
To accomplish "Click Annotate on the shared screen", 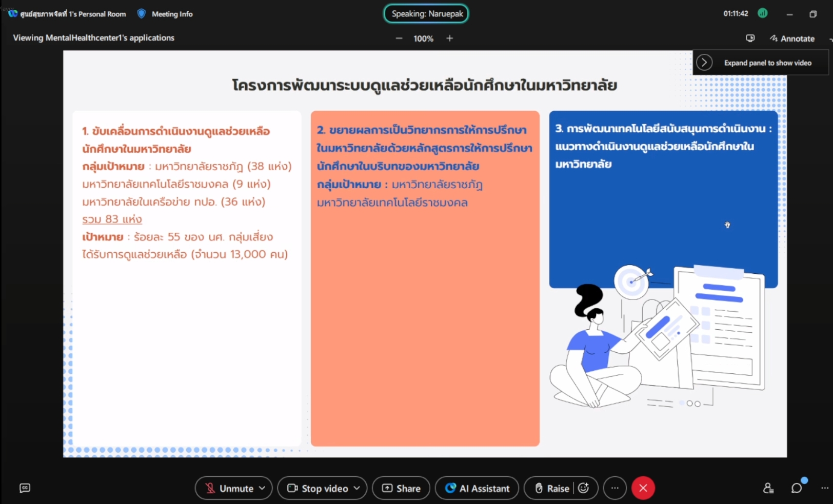I will (x=792, y=38).
